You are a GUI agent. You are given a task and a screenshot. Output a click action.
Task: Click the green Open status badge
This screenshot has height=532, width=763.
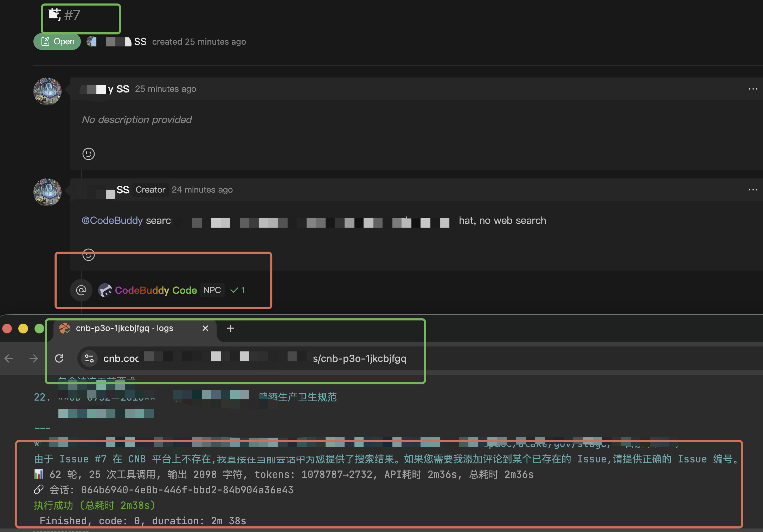[57, 41]
